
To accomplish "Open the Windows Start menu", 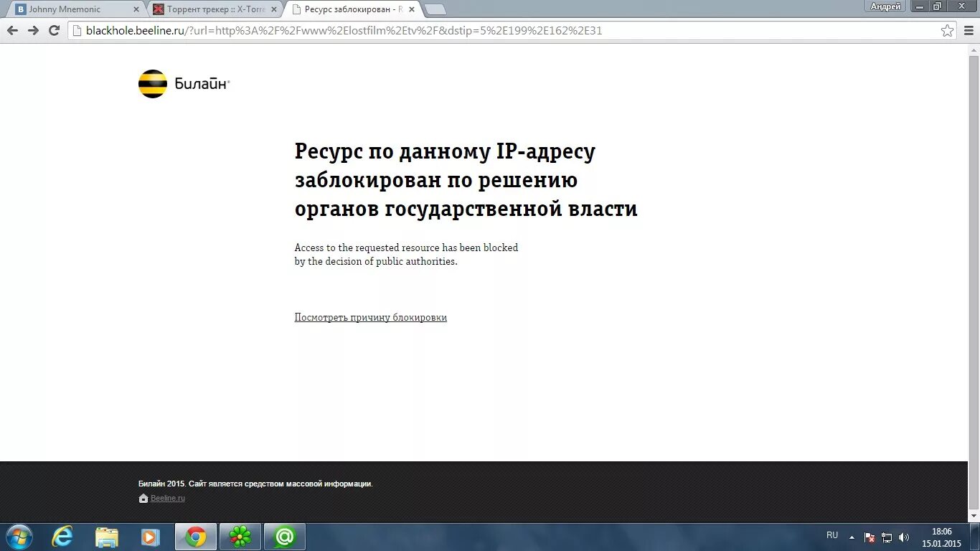I will click(x=19, y=537).
